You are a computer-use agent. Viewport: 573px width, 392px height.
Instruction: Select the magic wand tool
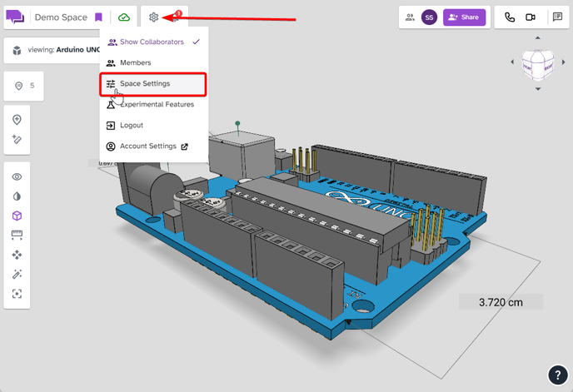[x=17, y=274]
